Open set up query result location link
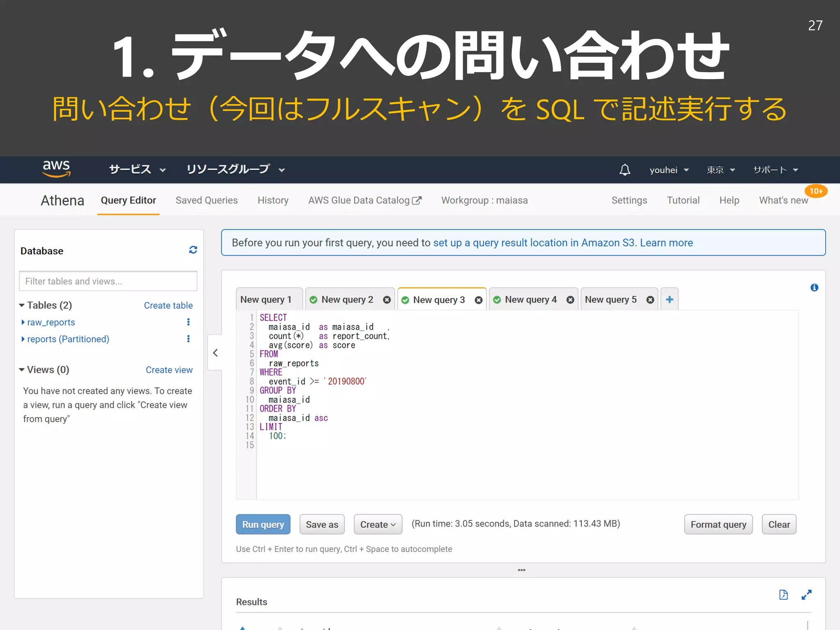The width and height of the screenshot is (840, 630). (534, 243)
